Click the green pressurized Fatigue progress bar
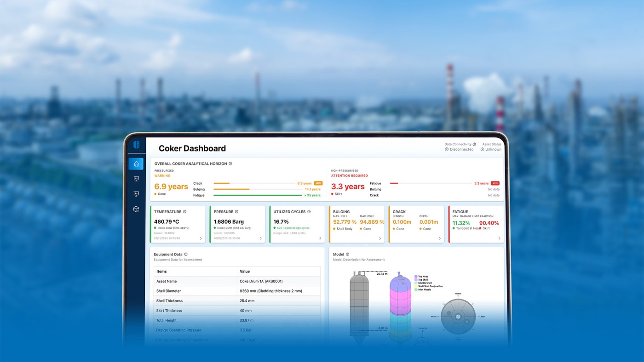 258,195
